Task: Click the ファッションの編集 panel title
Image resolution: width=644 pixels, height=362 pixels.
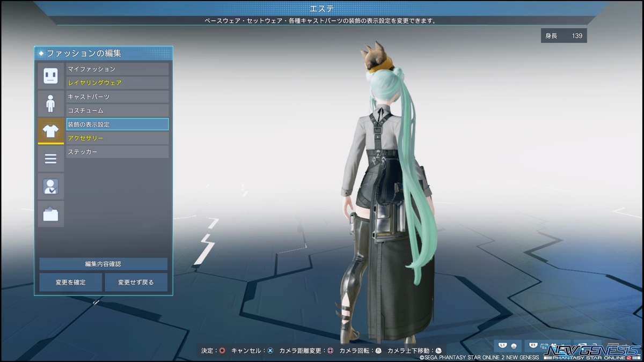Action: [x=84, y=54]
